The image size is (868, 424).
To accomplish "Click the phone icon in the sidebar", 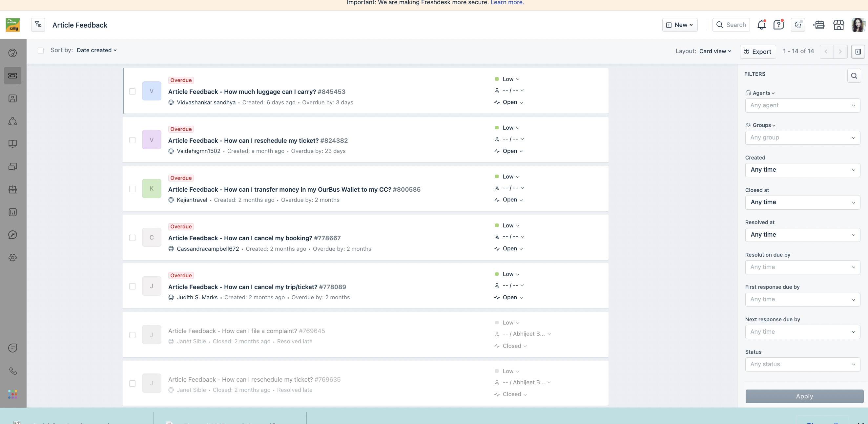I will tap(13, 371).
